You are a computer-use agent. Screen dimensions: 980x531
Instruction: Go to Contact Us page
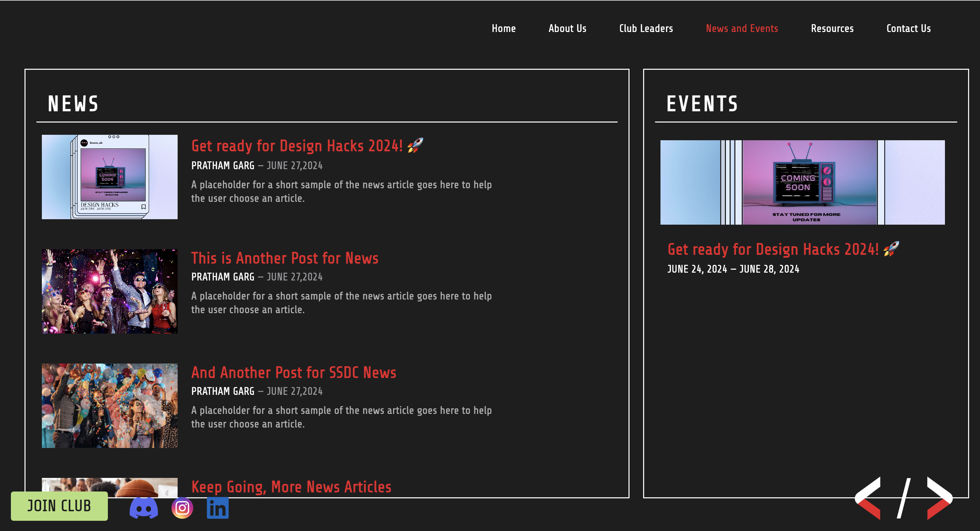point(908,29)
